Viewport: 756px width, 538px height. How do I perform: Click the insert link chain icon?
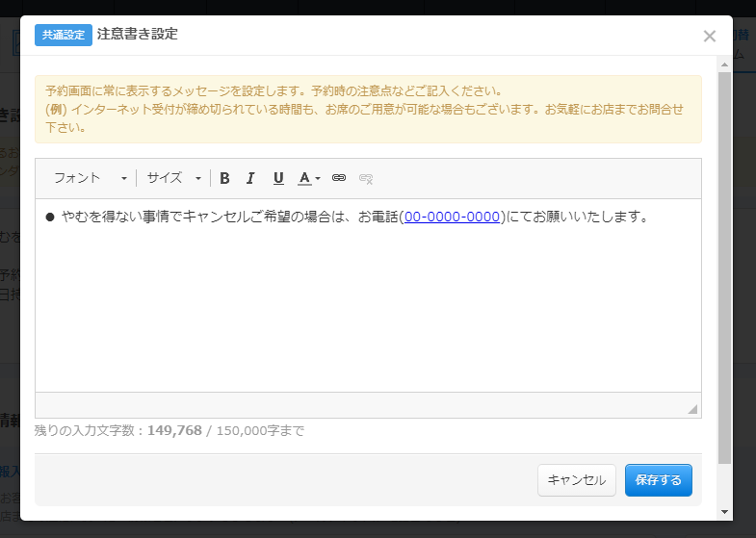(338, 178)
